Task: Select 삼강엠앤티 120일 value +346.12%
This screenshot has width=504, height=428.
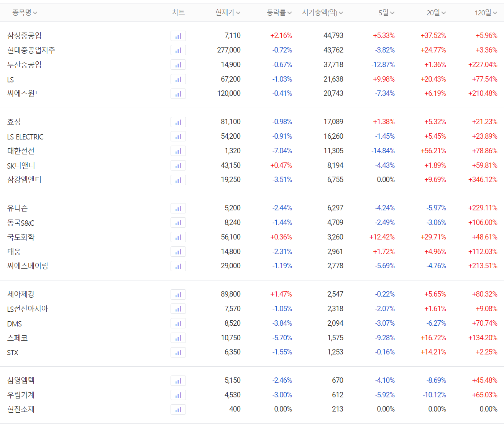Action: click(483, 180)
